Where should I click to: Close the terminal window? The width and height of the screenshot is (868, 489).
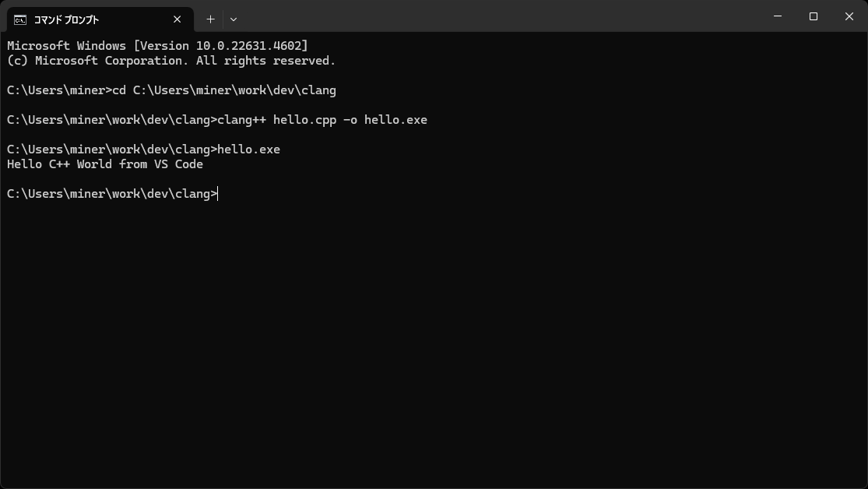point(849,16)
